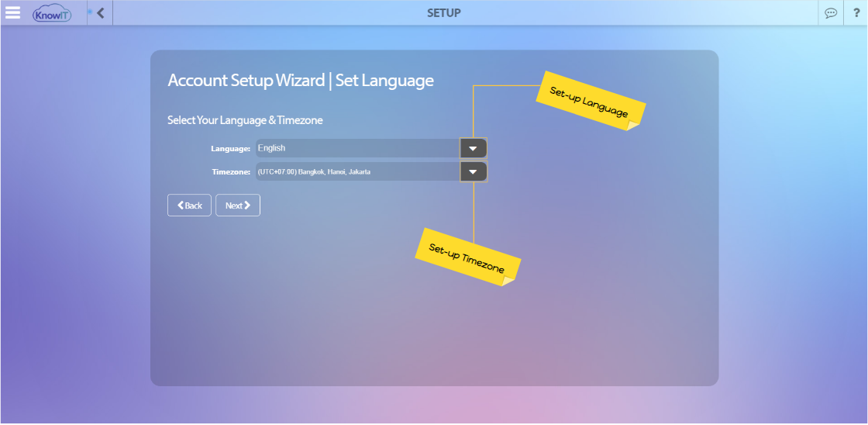Click the Set-up Language sticky note
The image size is (868, 425).
(591, 101)
